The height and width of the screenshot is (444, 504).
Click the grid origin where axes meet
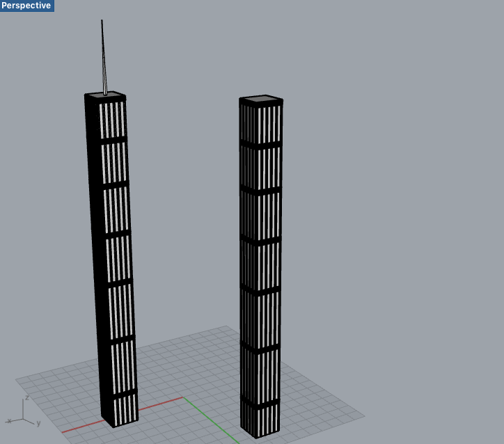point(182,397)
